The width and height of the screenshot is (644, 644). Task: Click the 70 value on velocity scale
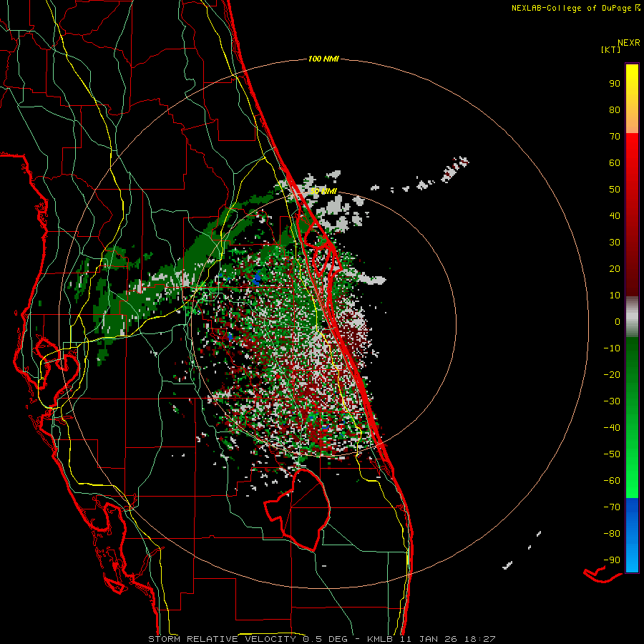(615, 137)
